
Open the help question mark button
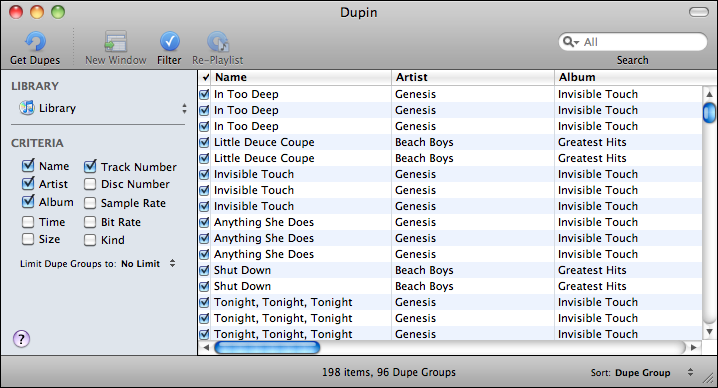click(x=21, y=339)
